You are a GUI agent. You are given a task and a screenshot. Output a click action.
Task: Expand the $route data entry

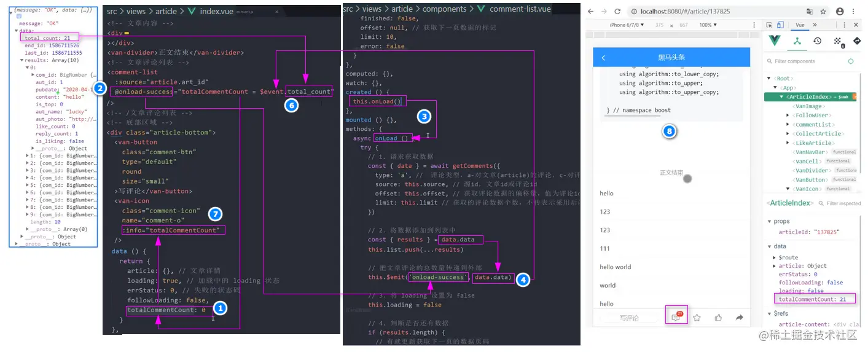coord(775,257)
